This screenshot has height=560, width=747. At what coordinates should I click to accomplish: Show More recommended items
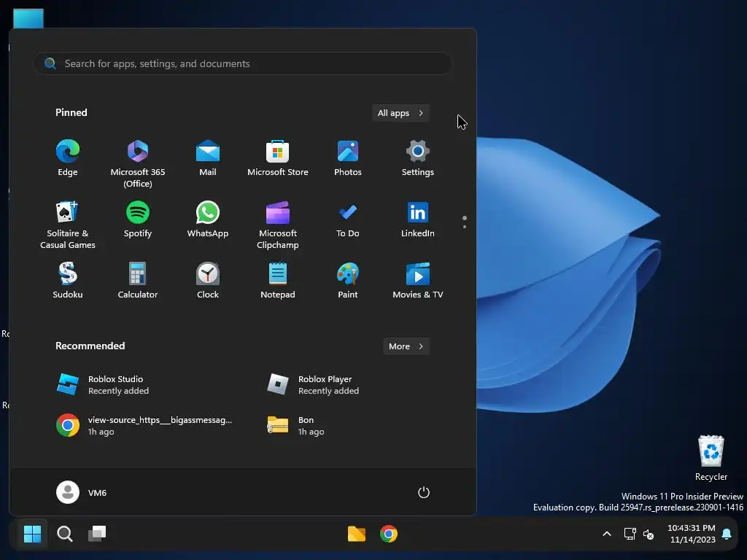pos(406,346)
